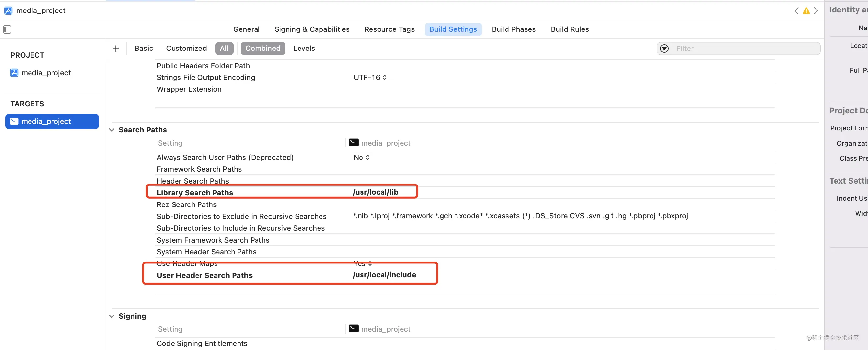The width and height of the screenshot is (868, 350).
Task: Edit /usr/local/lib value
Action: point(375,192)
